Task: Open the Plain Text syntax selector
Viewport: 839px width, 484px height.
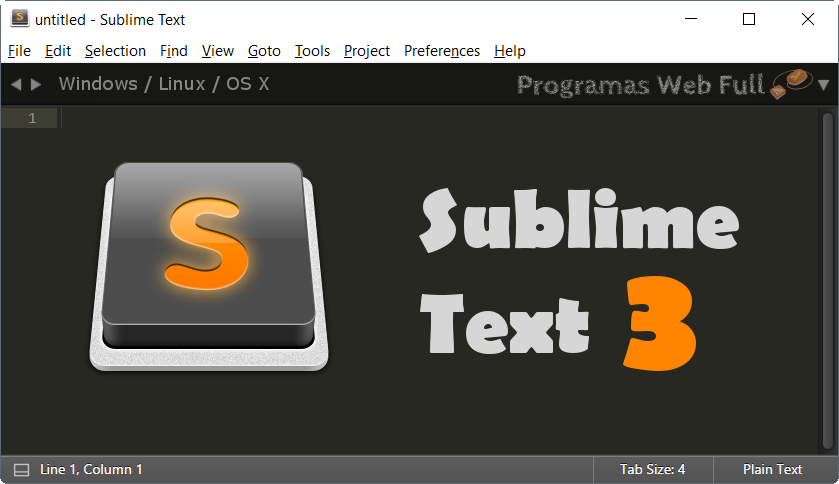Action: 772,470
